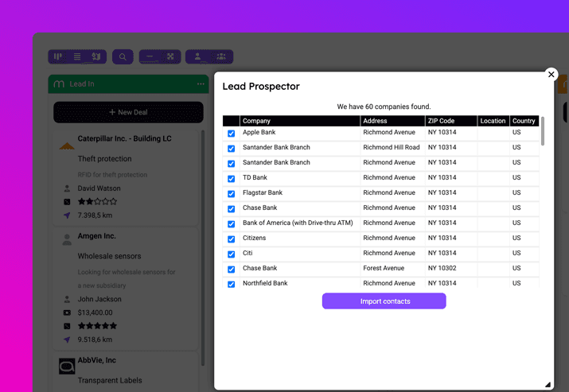This screenshot has width=569, height=392.
Task: Select the single person filter icon
Action: tap(197, 56)
